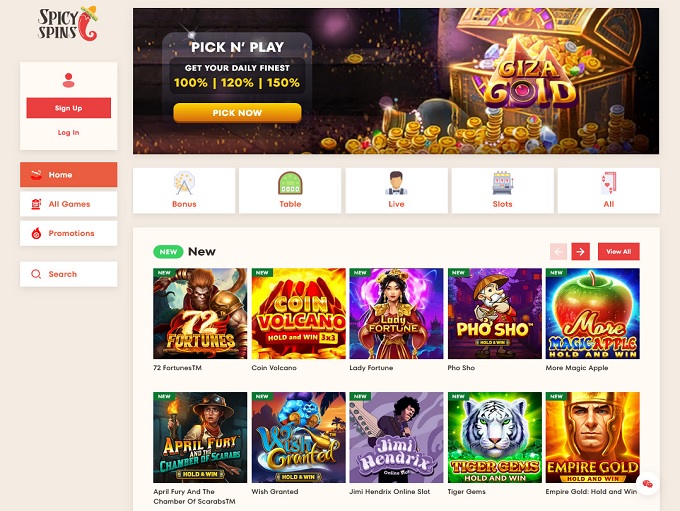Open the Promotions menu item
Screen dimensions: 680x511
[69, 233]
